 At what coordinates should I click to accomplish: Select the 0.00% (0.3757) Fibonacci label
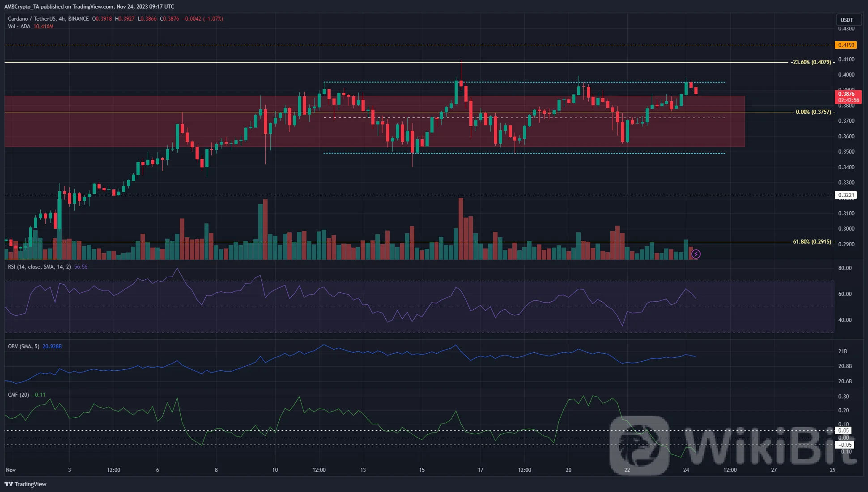(x=813, y=112)
